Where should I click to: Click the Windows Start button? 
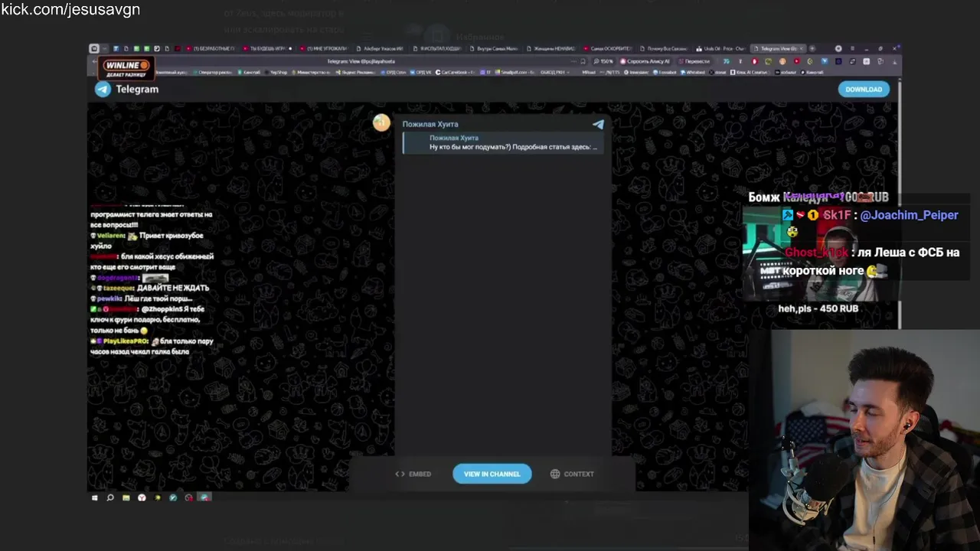pyautogui.click(x=95, y=497)
